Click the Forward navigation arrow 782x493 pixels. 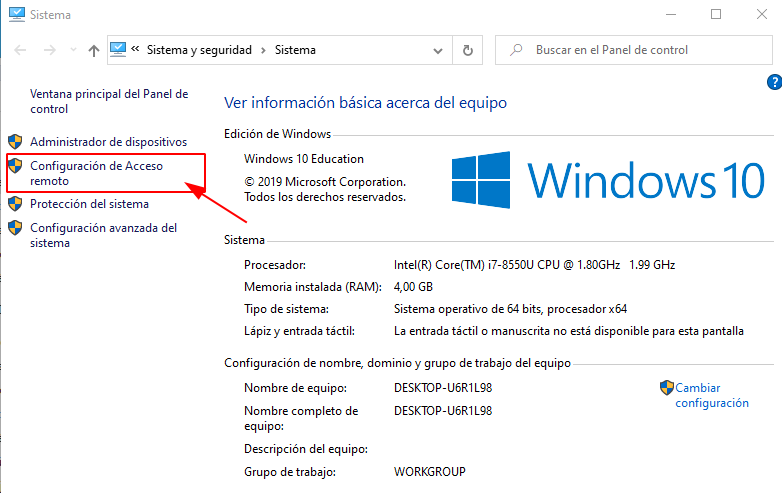click(50, 50)
